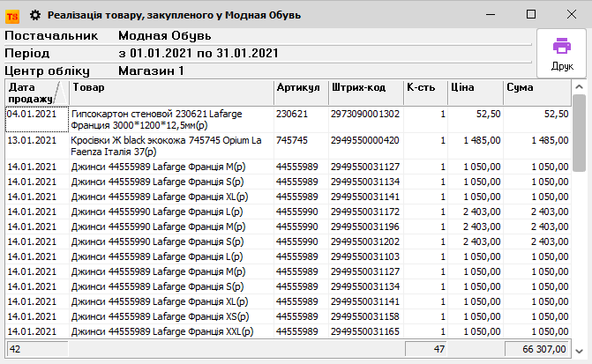Image resolution: width=592 pixels, height=364 pixels.
Task: Minimize the window
Action: pyautogui.click(x=491, y=14)
